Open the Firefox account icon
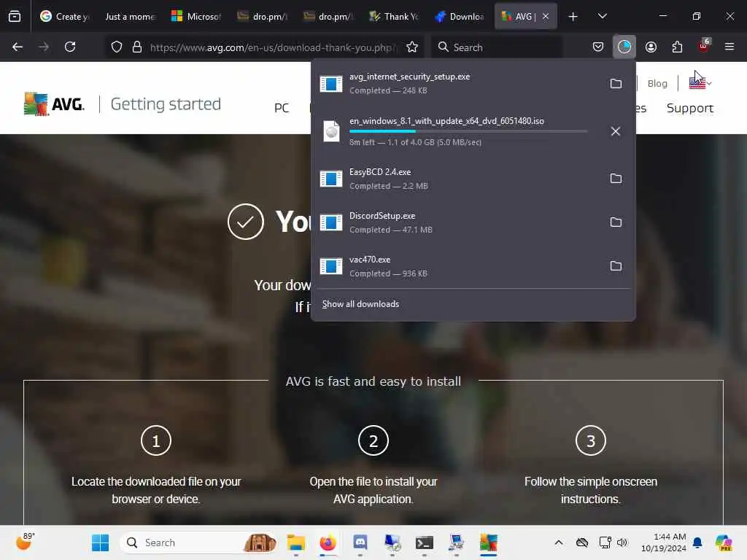 tap(651, 47)
